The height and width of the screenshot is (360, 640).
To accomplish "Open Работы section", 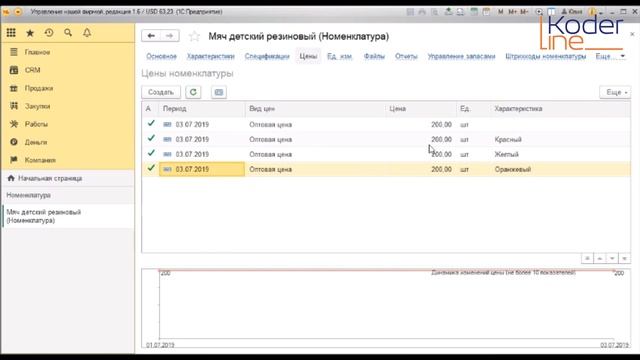I will tap(36, 124).
